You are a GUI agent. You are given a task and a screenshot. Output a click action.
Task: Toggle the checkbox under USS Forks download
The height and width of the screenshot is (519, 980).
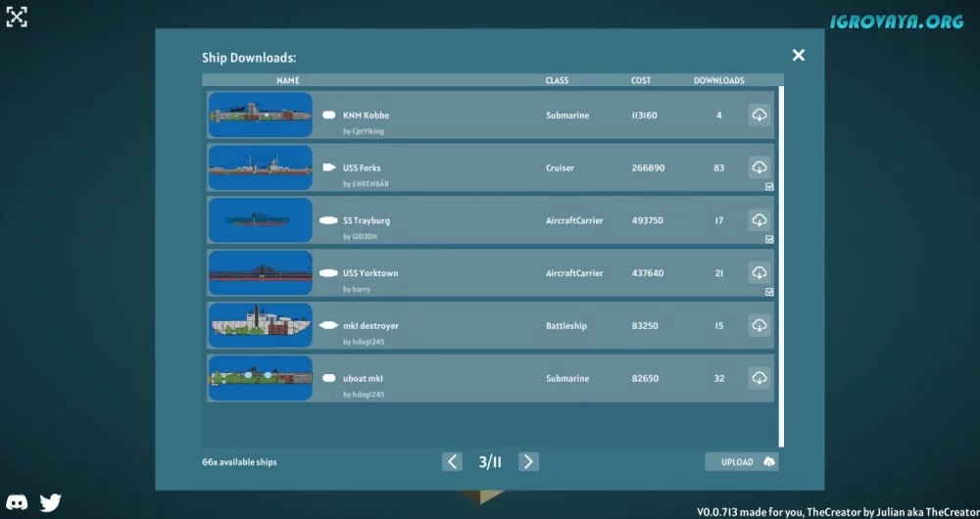tap(768, 186)
